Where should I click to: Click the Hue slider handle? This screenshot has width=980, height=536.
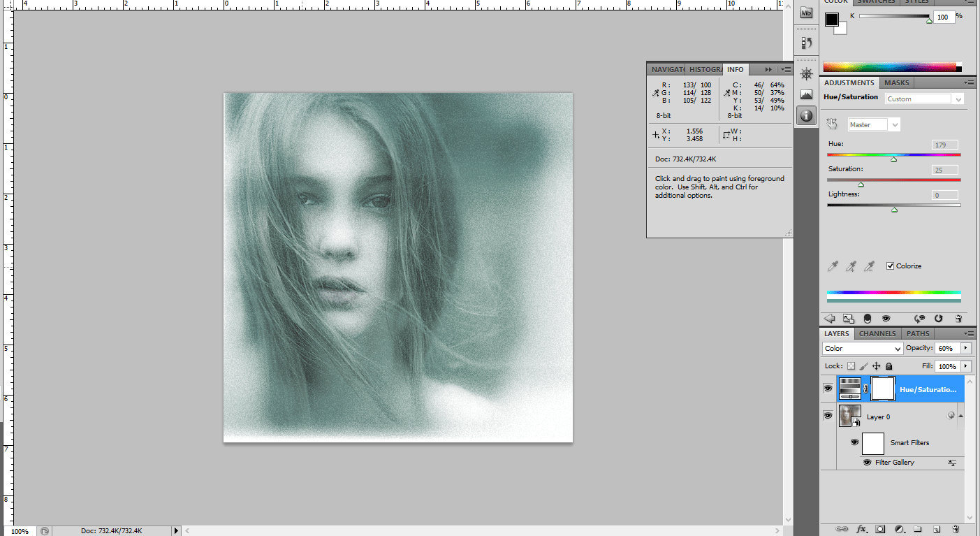[893, 159]
